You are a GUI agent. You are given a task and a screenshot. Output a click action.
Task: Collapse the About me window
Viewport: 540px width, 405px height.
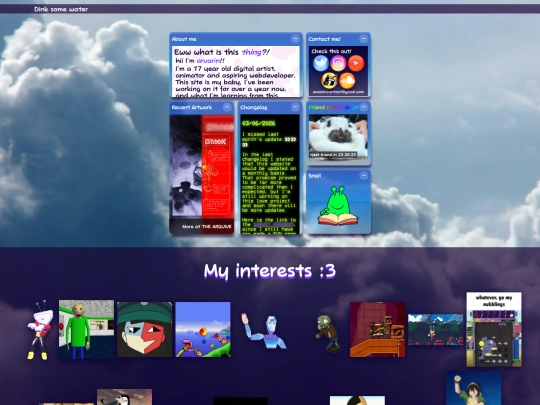pos(295,39)
